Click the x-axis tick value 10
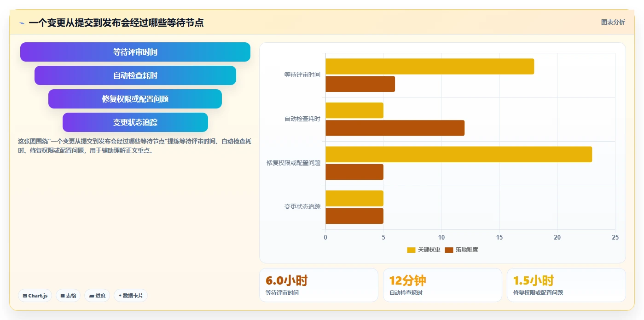This screenshot has width=644, height=320. [441, 237]
